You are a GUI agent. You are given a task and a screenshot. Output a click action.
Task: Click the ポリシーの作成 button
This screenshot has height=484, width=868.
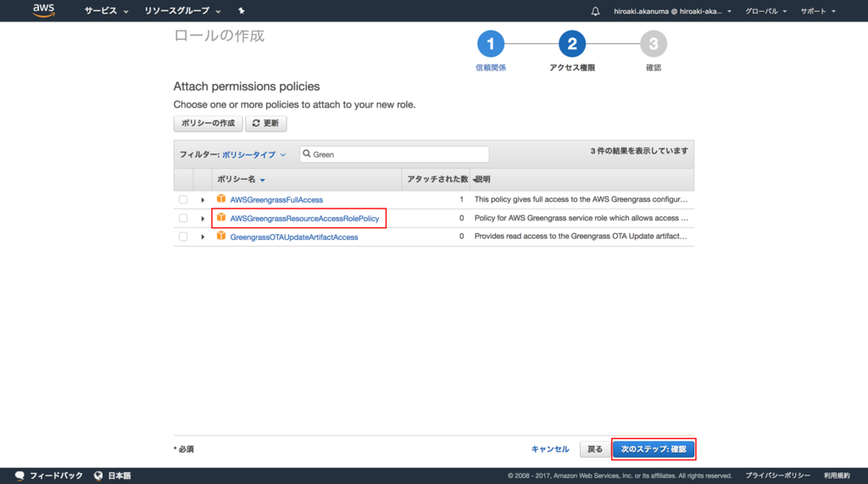point(209,124)
